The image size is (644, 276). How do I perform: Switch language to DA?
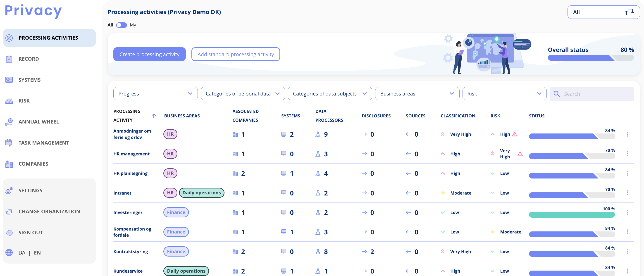tap(22, 253)
